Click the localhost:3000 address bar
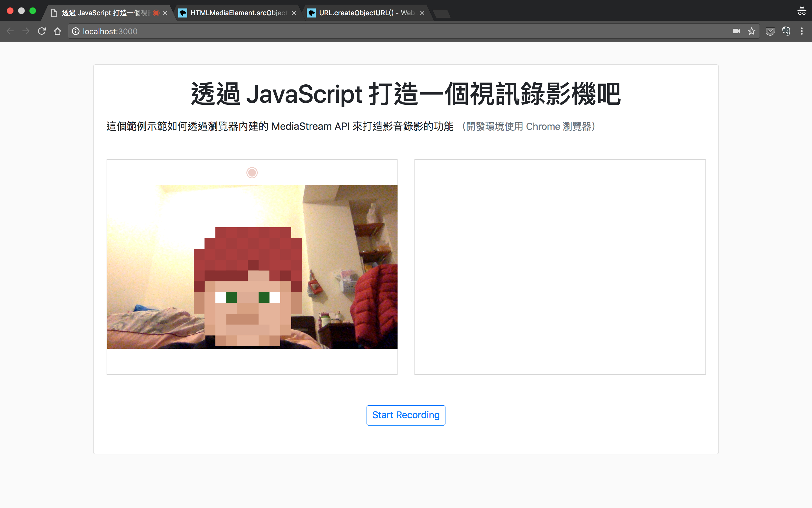Viewport: 812px width, 508px height. pos(413,31)
